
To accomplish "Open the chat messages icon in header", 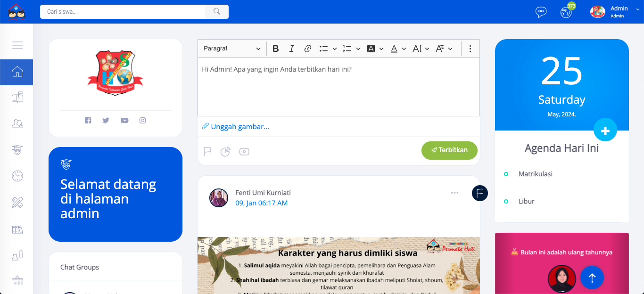I will pyautogui.click(x=541, y=12).
